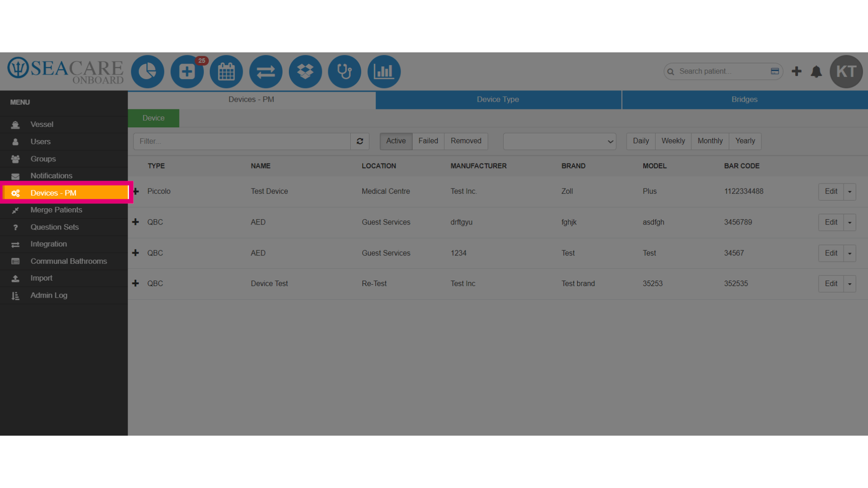Open Vessel in the sidebar menu
The image size is (868, 488).
pos(64,124)
